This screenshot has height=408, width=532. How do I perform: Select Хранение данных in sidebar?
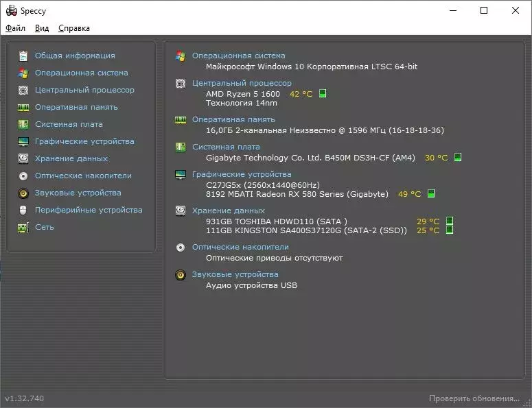(71, 158)
